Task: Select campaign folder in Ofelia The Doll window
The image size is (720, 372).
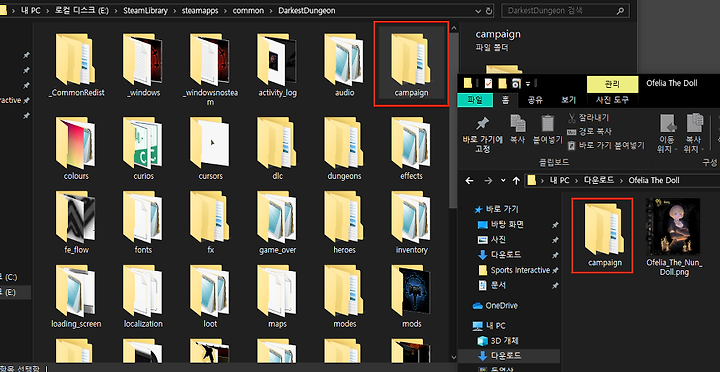Action: [602, 235]
